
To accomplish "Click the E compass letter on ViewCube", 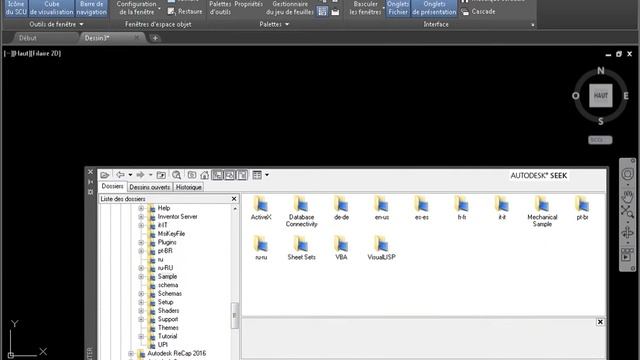I will click(626, 96).
